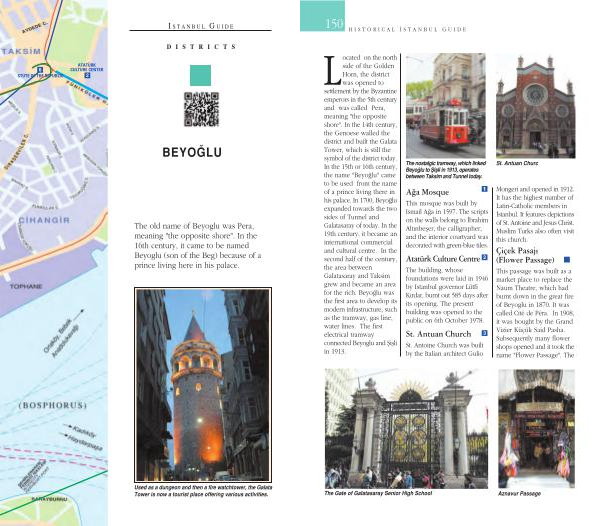Click number 3 badge beside St. Antuan Church
Image resolution: width=600 pixels, height=526 pixels.
coord(484,332)
